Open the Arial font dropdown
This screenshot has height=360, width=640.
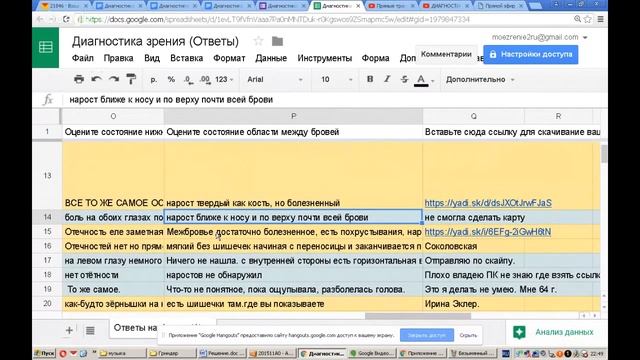[274, 80]
